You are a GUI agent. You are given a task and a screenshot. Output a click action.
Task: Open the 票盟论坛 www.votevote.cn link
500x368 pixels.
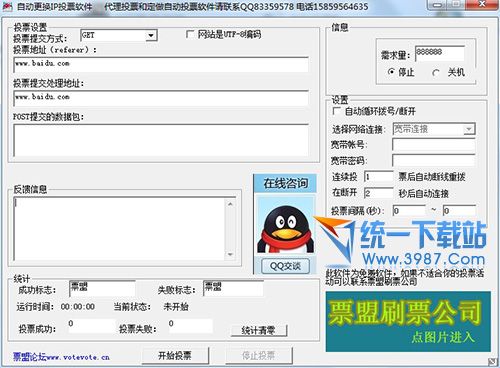click(61, 357)
